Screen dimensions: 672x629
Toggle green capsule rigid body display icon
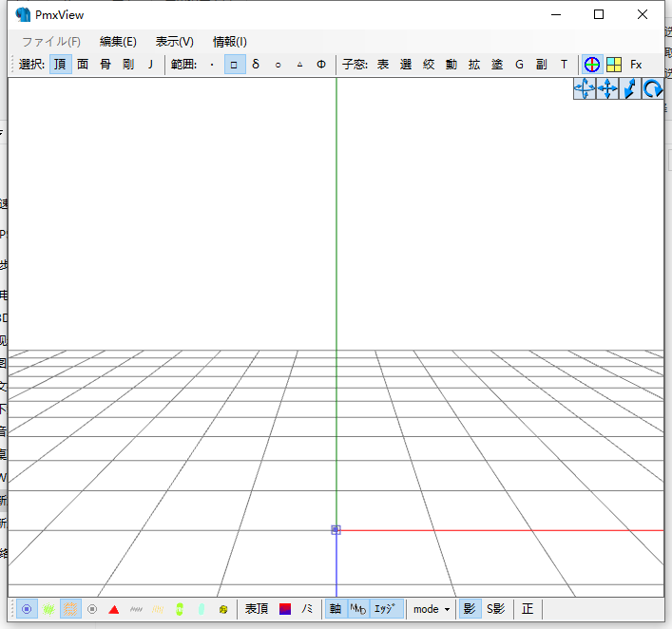coord(180,609)
